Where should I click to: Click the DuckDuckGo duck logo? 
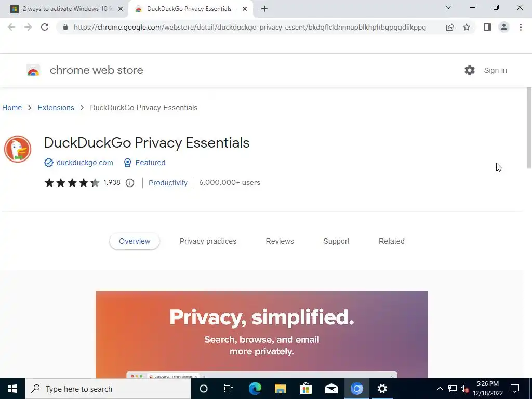(x=18, y=149)
